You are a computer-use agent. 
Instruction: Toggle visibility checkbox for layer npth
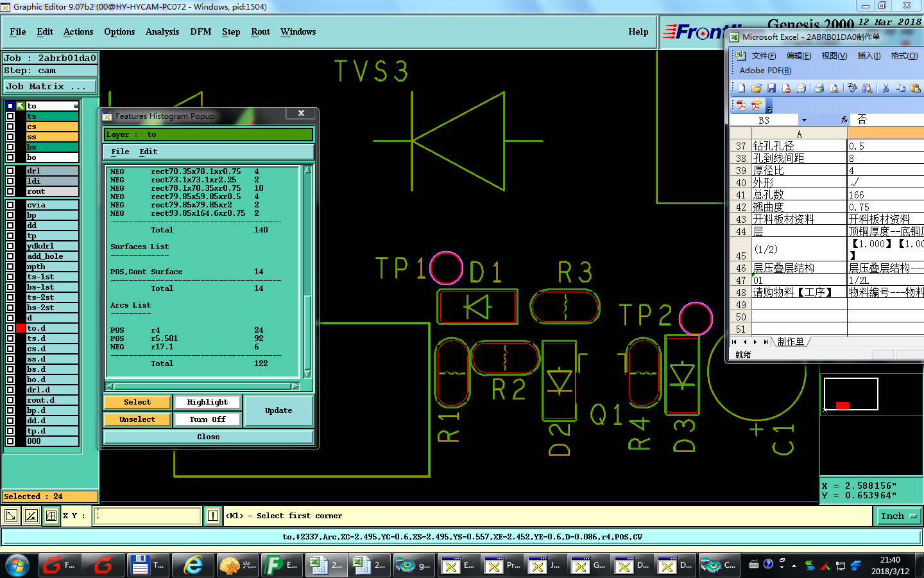[x=10, y=267]
